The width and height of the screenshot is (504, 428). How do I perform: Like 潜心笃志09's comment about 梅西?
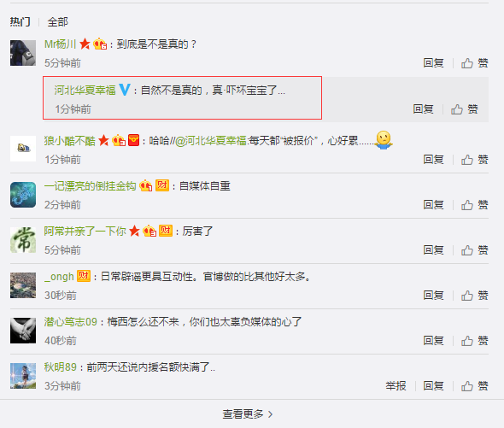[475, 341]
